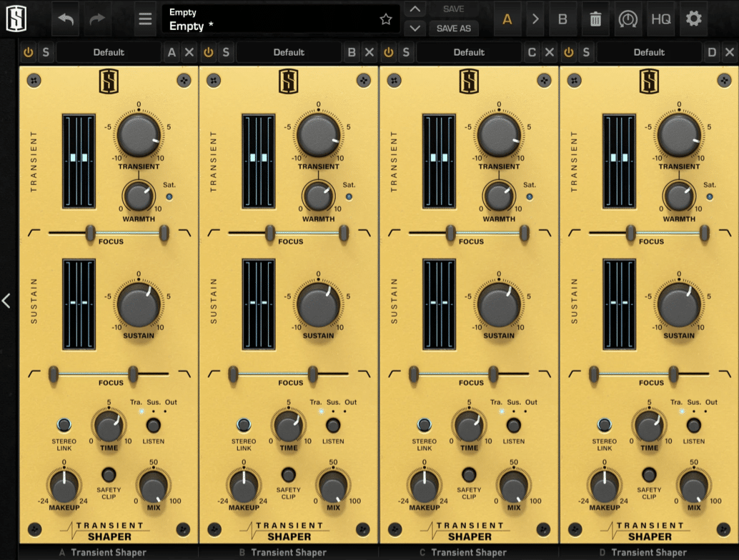Open Default preset dropdown on module A
The height and width of the screenshot is (560, 739).
pyautogui.click(x=109, y=52)
